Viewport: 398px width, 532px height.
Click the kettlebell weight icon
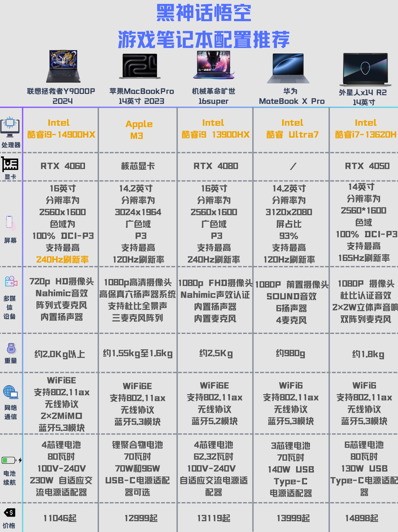[11, 348]
